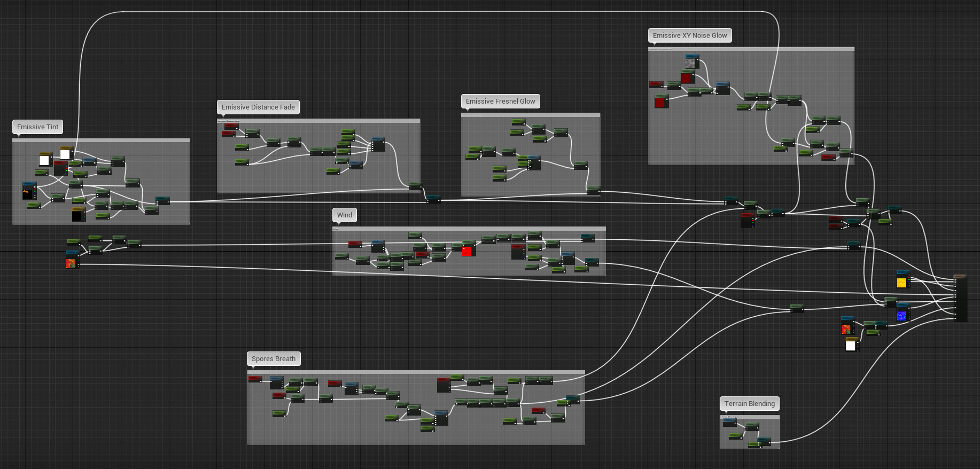Click the Spores Breath comment box header bar

click(416, 372)
